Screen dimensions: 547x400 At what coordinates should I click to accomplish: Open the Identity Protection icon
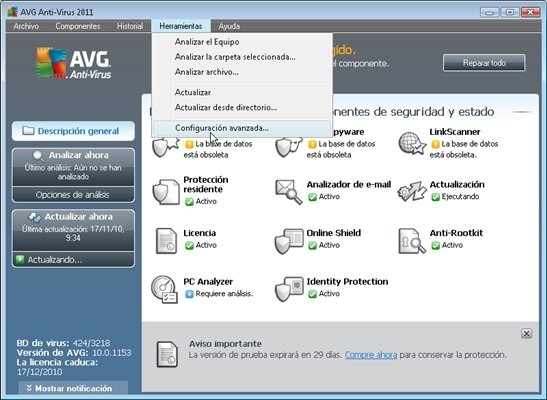click(289, 289)
